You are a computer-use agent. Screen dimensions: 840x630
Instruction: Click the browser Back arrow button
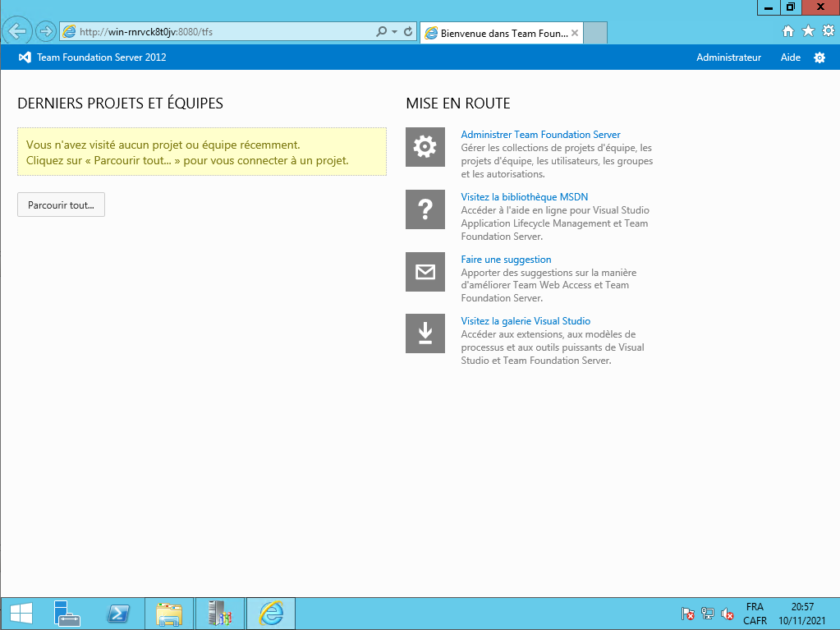[x=17, y=32]
